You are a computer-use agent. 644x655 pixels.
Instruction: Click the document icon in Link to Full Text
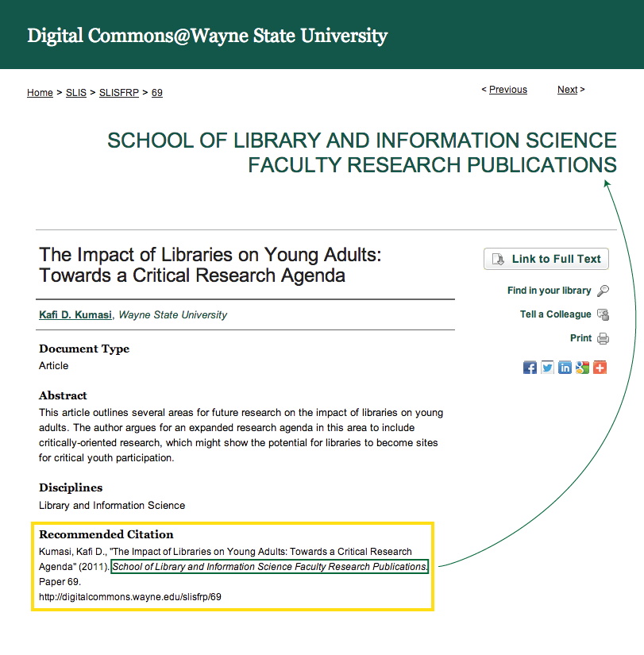coord(498,259)
